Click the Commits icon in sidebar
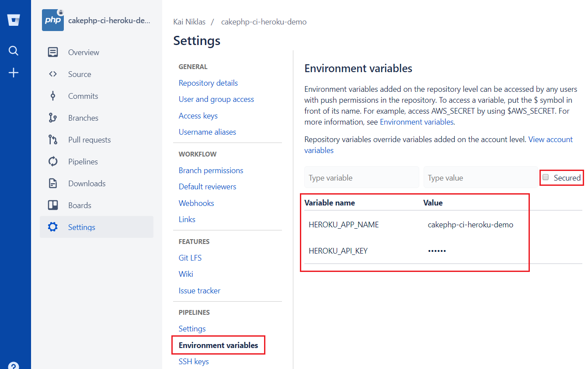The height and width of the screenshot is (369, 588). [53, 96]
